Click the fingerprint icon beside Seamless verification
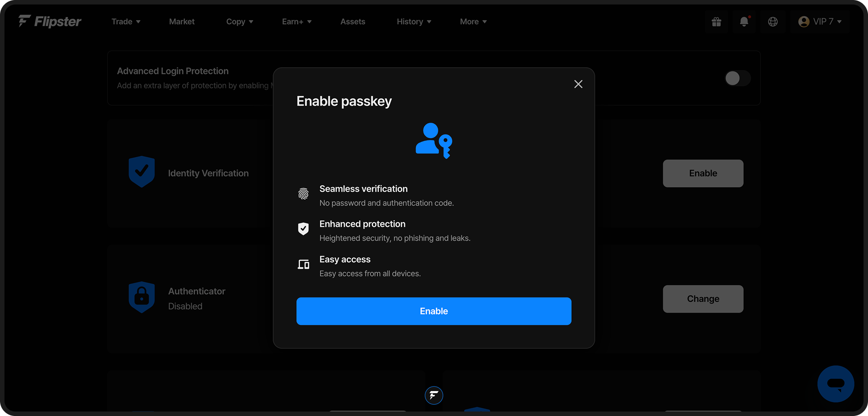868x416 pixels. [x=303, y=193]
